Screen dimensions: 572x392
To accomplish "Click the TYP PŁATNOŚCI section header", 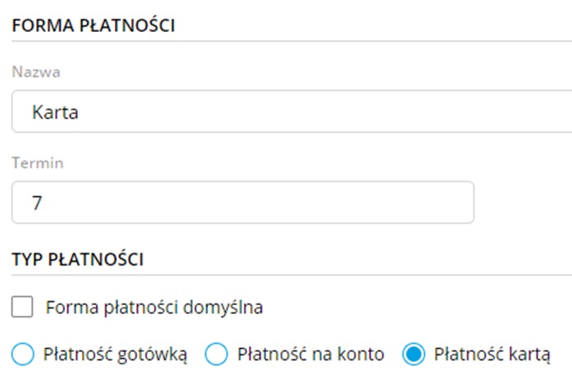I will click(77, 259).
